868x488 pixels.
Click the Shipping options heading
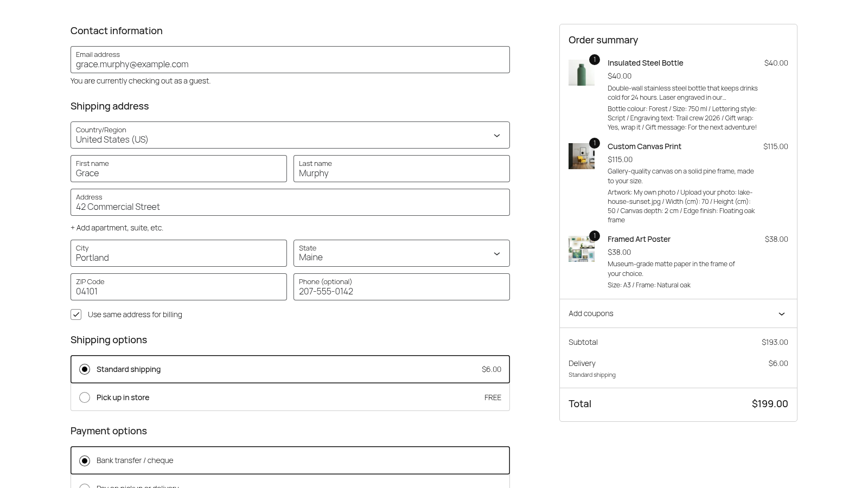[x=108, y=340]
